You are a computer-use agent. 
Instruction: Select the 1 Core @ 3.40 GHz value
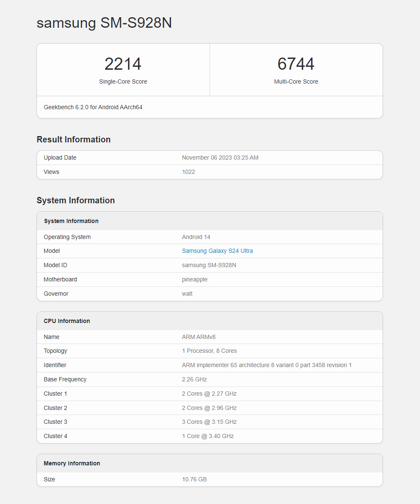tap(208, 436)
